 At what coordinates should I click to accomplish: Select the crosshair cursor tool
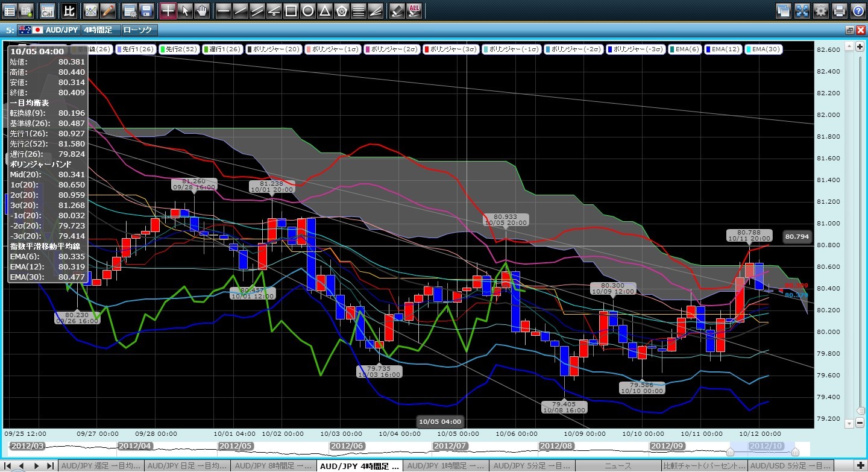coord(168,10)
